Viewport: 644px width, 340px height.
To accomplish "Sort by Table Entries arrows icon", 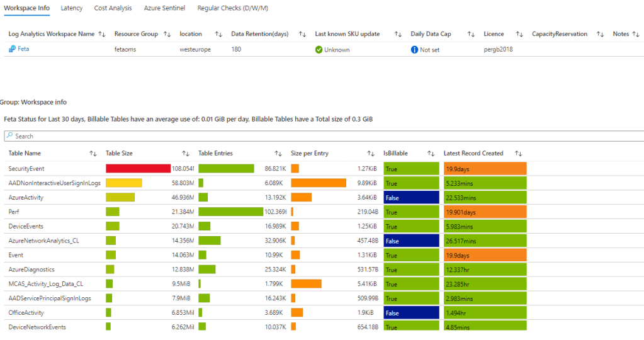I will point(278,154).
